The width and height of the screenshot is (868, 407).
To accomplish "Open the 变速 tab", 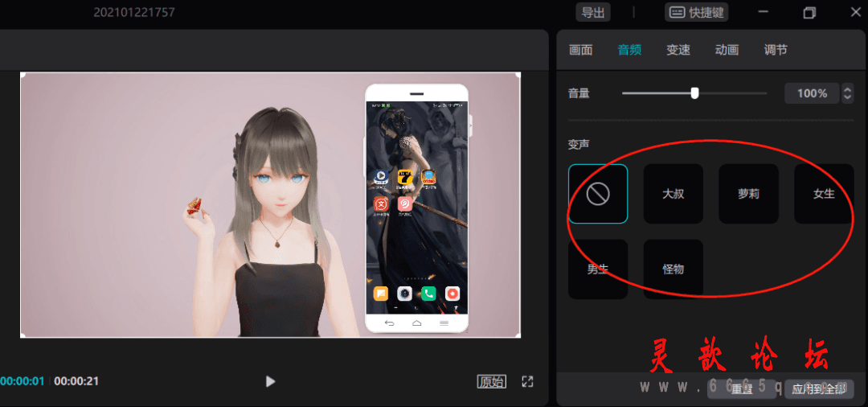I will 678,50.
